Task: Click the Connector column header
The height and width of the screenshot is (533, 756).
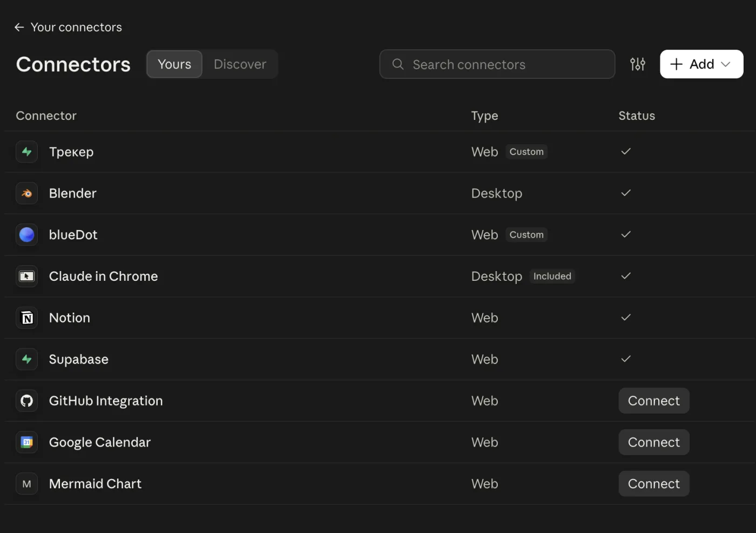Action: tap(46, 116)
